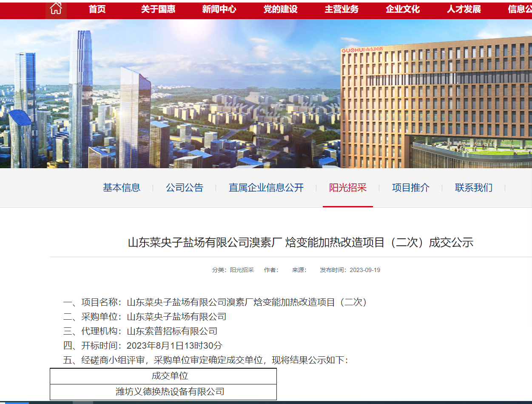Open the 直属企业信息公开 tab
The width and height of the screenshot is (532, 404).
266,188
